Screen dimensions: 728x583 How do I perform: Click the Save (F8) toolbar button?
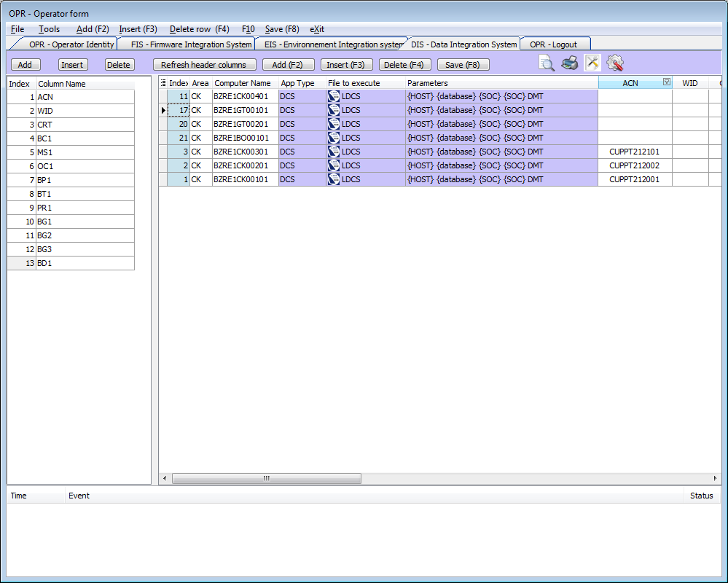tap(463, 65)
